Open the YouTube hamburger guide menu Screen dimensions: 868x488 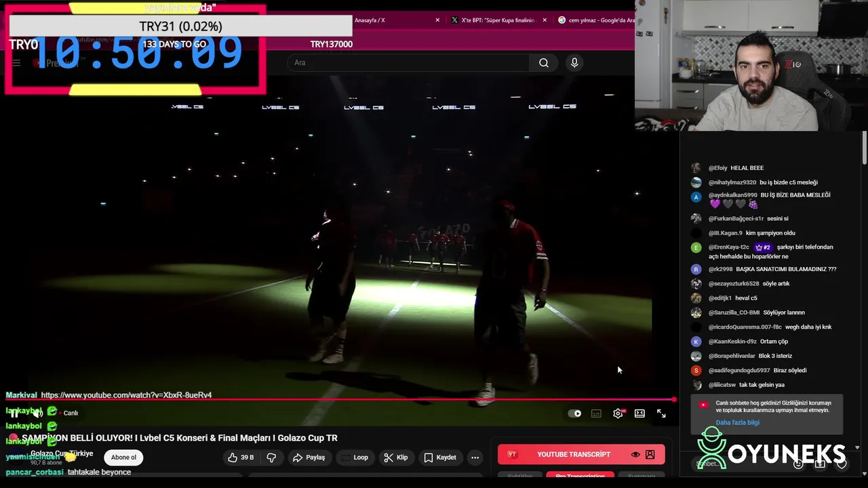pos(16,63)
